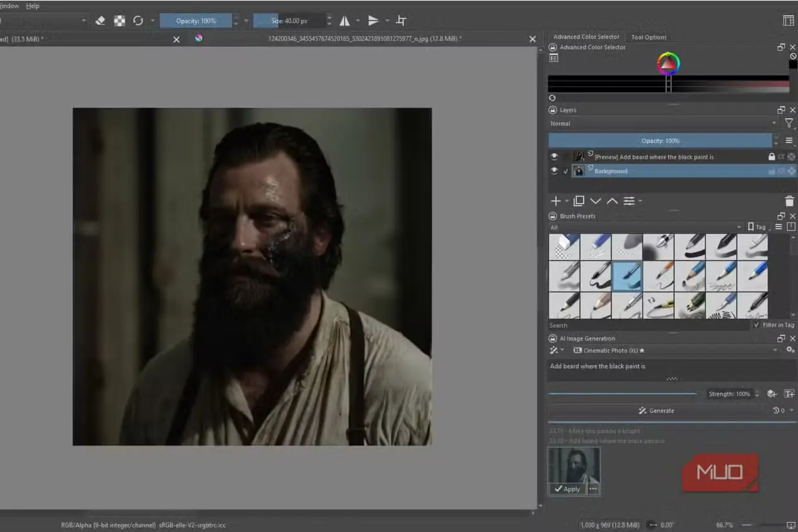Open Cinematic Photo (XL) style dropdown

pyautogui.click(x=675, y=350)
